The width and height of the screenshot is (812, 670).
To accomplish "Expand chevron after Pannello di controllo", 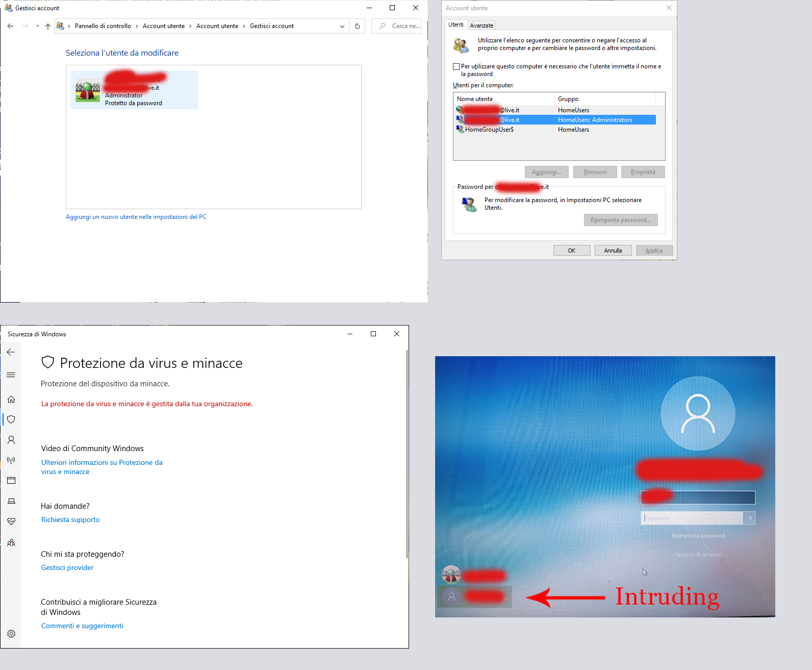I will tap(137, 26).
